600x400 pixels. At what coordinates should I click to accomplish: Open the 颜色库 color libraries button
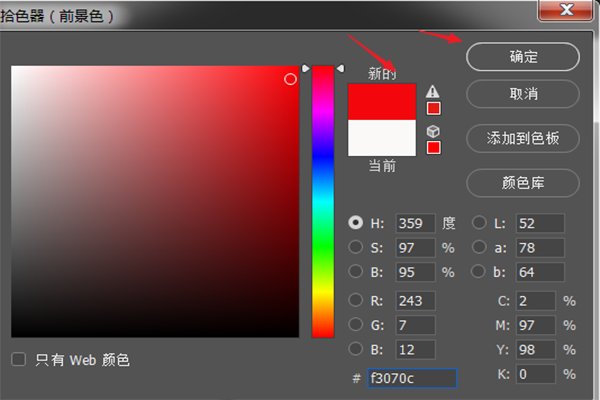523,183
